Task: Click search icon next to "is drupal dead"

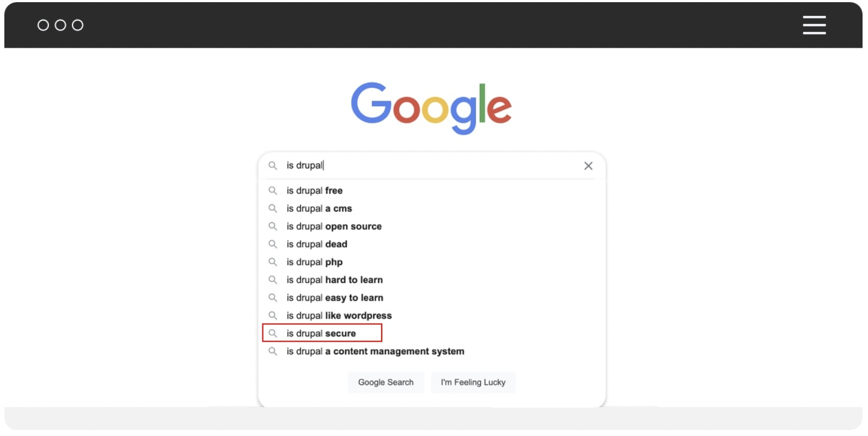Action: point(273,244)
